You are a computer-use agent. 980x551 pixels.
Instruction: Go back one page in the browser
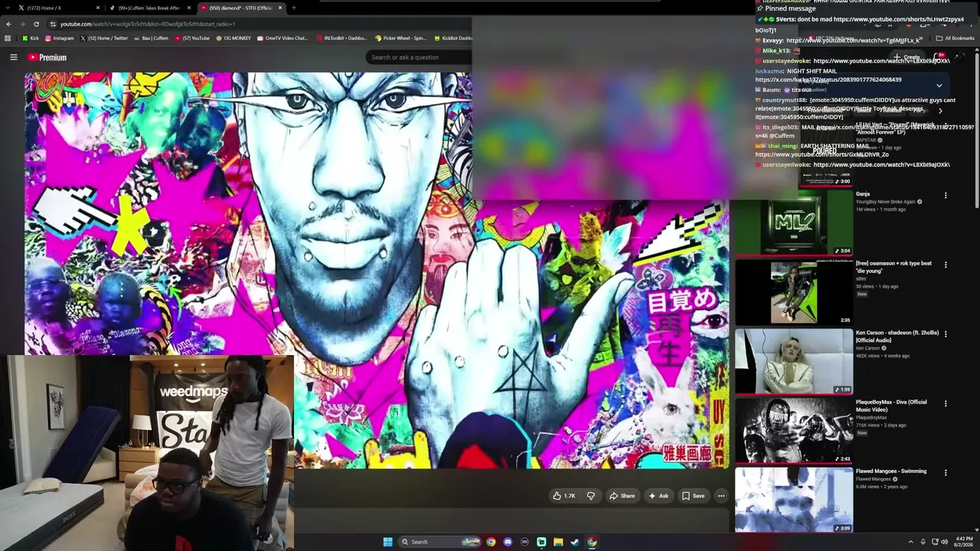click(8, 24)
